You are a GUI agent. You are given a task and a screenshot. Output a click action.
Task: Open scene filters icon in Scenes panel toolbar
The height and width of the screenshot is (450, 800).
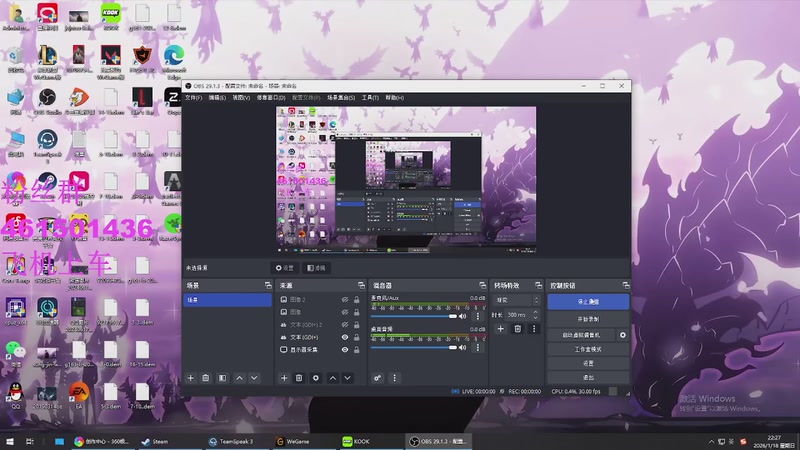pos(222,378)
